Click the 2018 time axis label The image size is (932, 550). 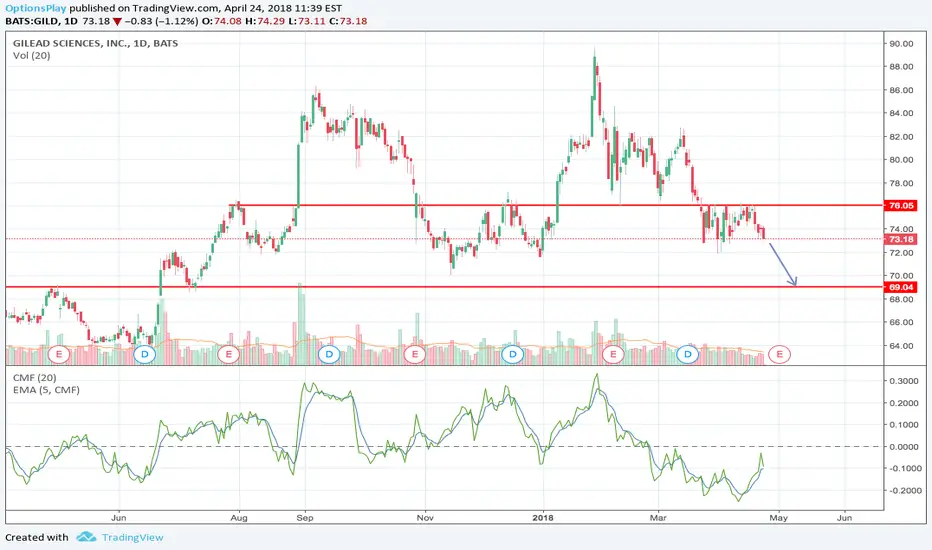(x=543, y=518)
